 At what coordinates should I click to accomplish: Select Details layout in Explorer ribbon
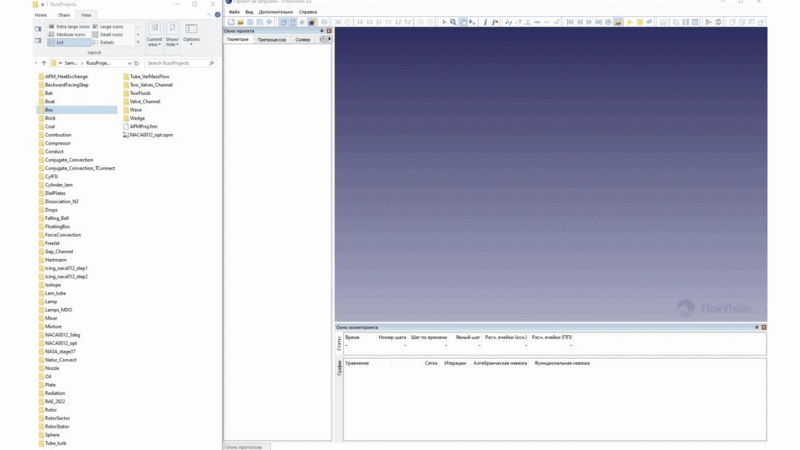[104, 42]
